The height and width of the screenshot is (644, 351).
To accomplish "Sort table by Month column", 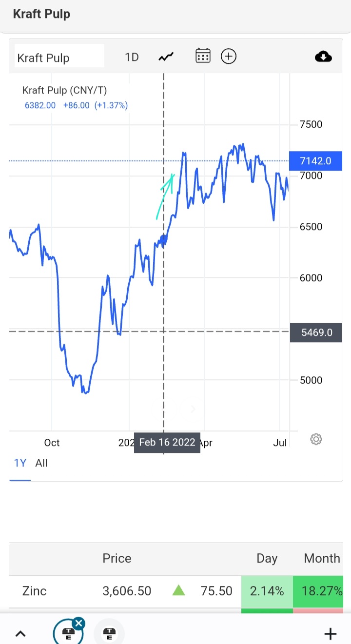I will point(322,558).
